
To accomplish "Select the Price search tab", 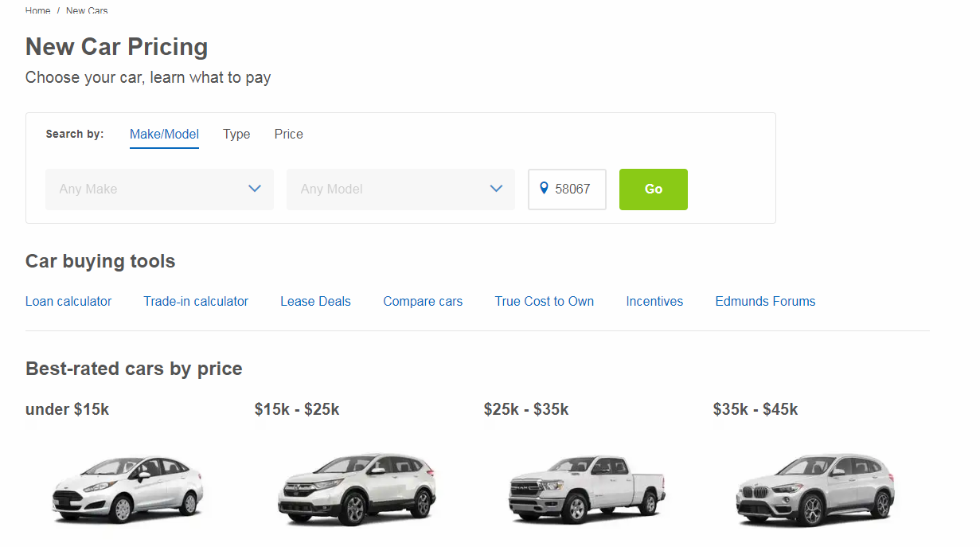I will tap(288, 135).
